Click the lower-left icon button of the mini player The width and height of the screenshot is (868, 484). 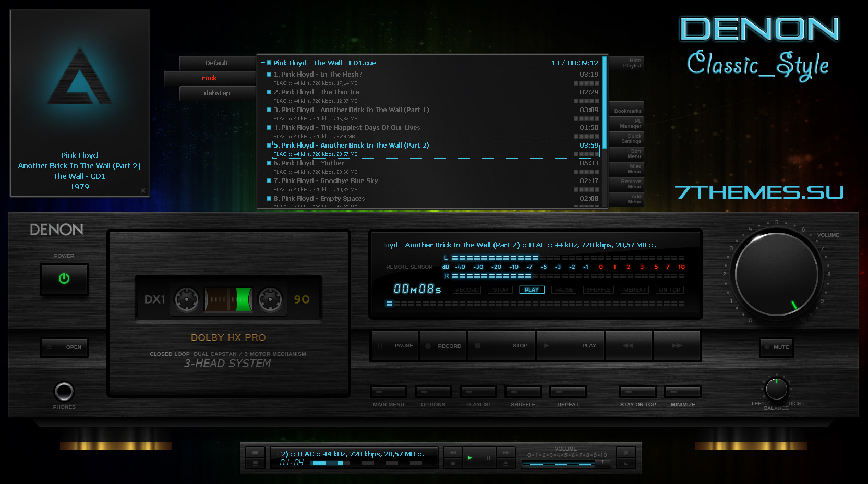point(255,463)
